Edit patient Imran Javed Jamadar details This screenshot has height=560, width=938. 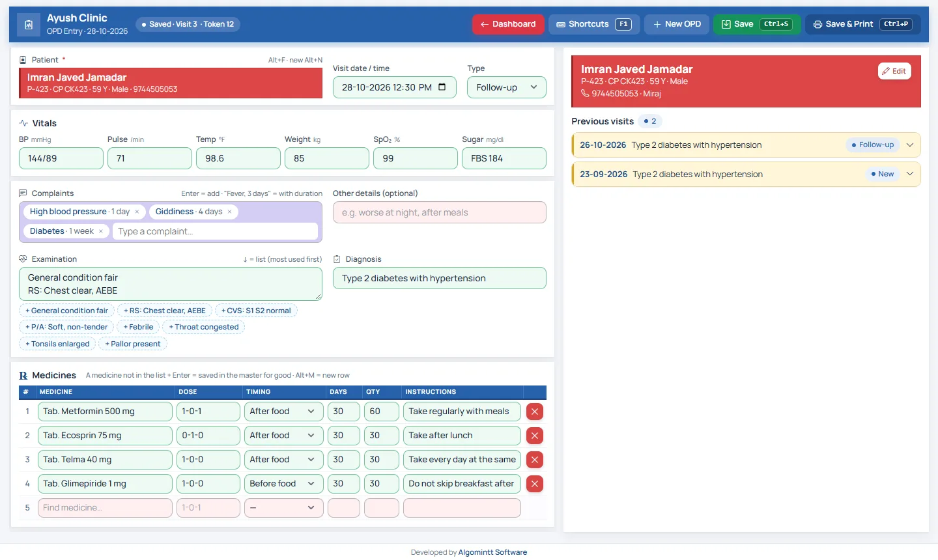894,71
